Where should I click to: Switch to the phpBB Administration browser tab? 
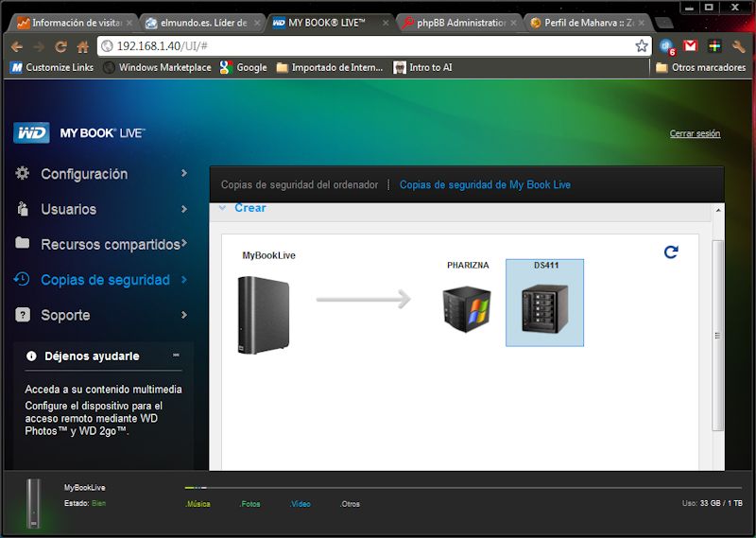point(459,23)
